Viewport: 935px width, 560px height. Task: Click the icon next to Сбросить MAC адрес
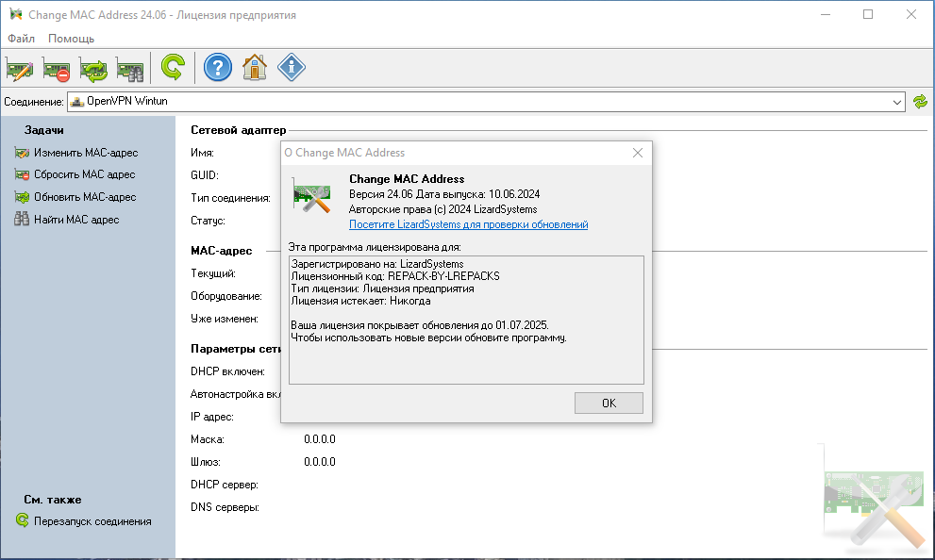click(x=22, y=174)
